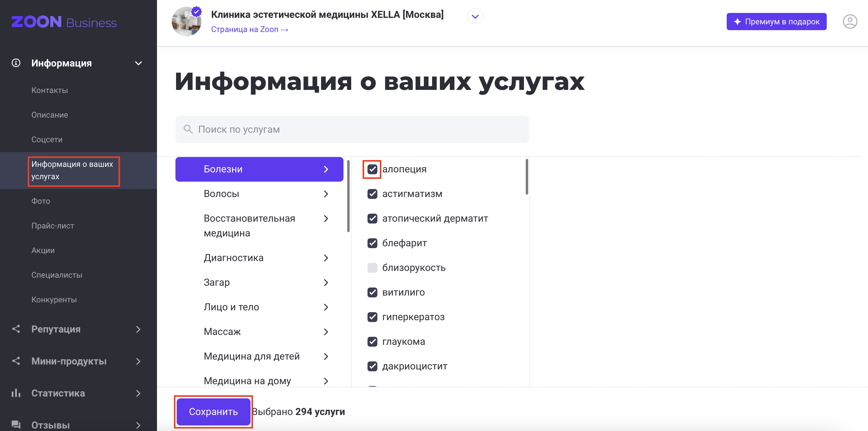Open the Диагностика category arrow

point(326,258)
